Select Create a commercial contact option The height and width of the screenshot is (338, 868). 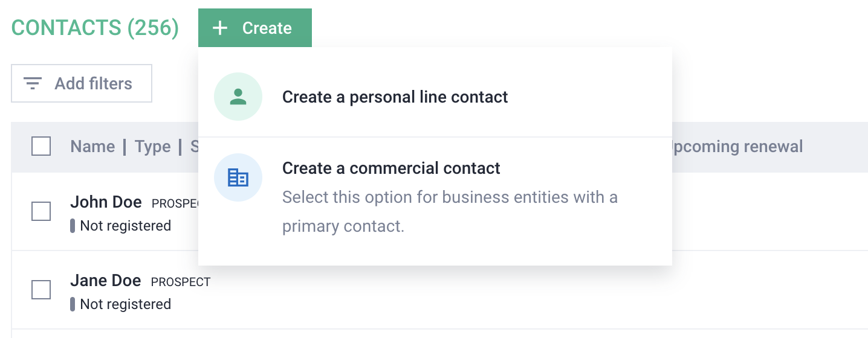pyautogui.click(x=391, y=168)
